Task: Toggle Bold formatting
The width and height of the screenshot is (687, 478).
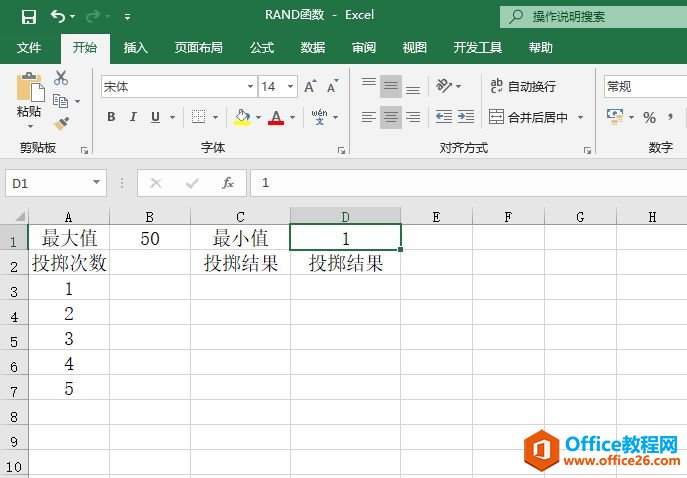Action: (111, 117)
